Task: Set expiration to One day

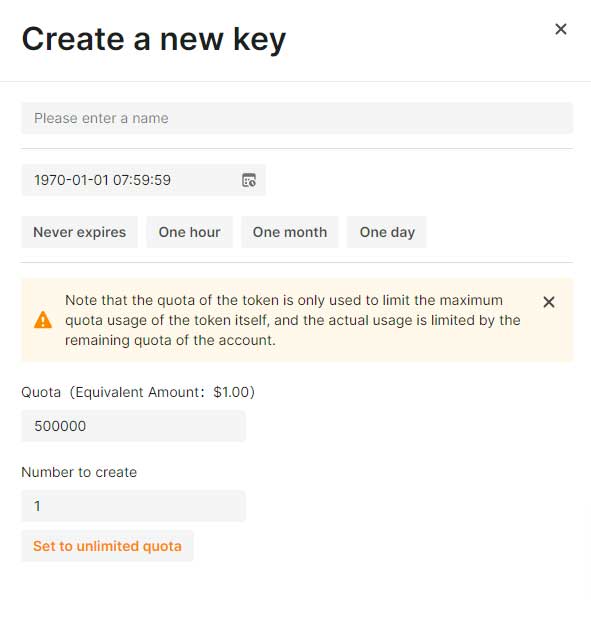Action: [387, 232]
